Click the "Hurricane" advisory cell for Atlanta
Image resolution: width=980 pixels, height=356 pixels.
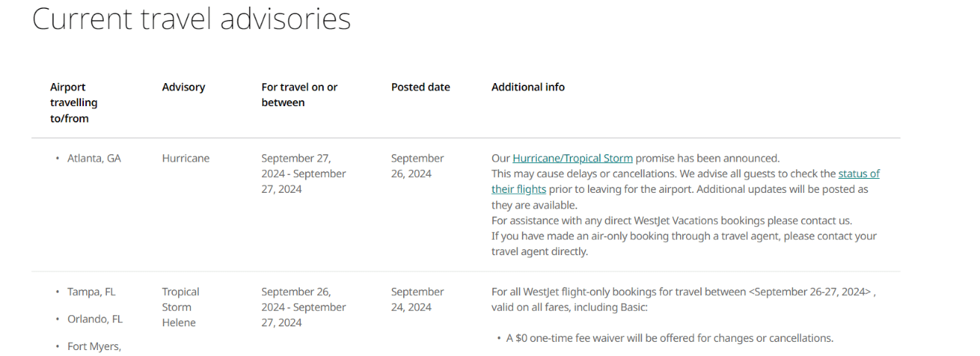186,158
